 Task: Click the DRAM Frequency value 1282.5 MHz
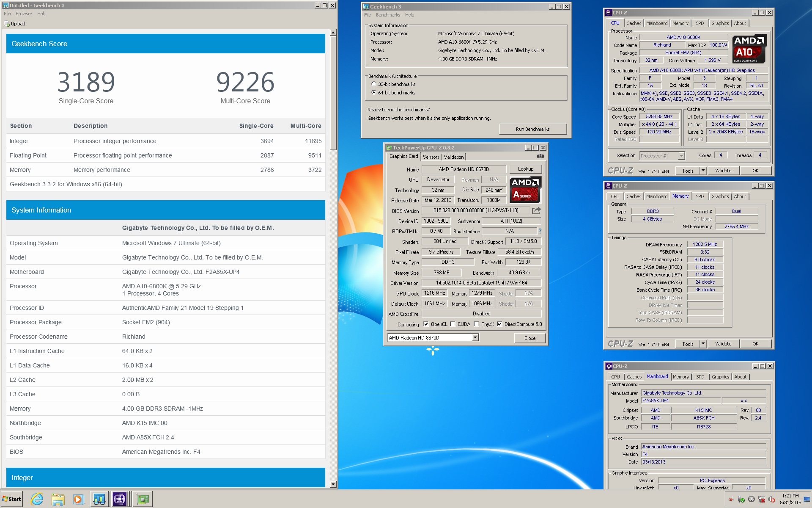click(x=705, y=245)
